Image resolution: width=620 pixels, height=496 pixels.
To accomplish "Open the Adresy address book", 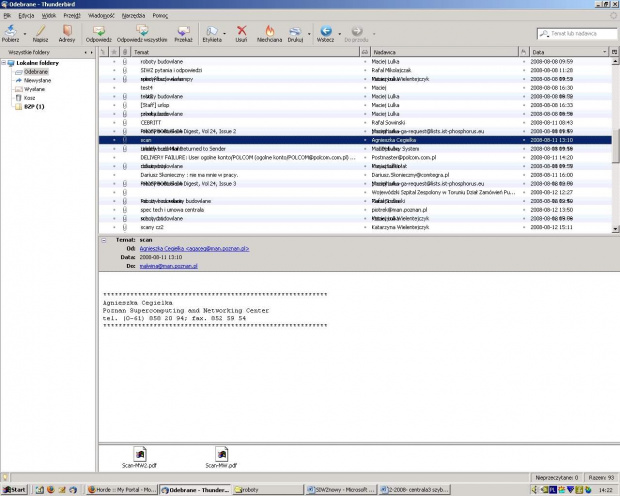I will (x=66, y=31).
